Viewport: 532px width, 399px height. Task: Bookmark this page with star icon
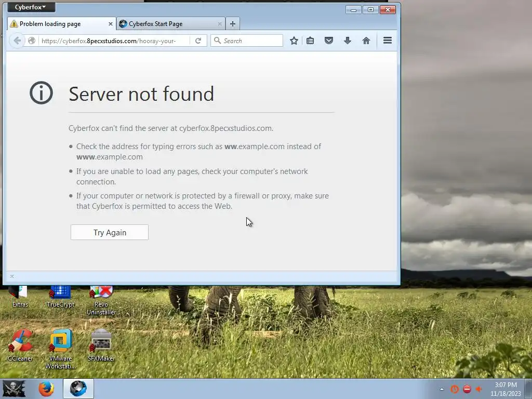[294, 41]
